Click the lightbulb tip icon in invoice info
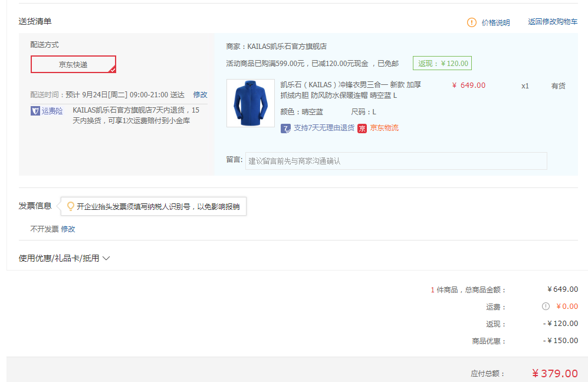Image resolution: width=588 pixels, height=382 pixels. [x=71, y=206]
